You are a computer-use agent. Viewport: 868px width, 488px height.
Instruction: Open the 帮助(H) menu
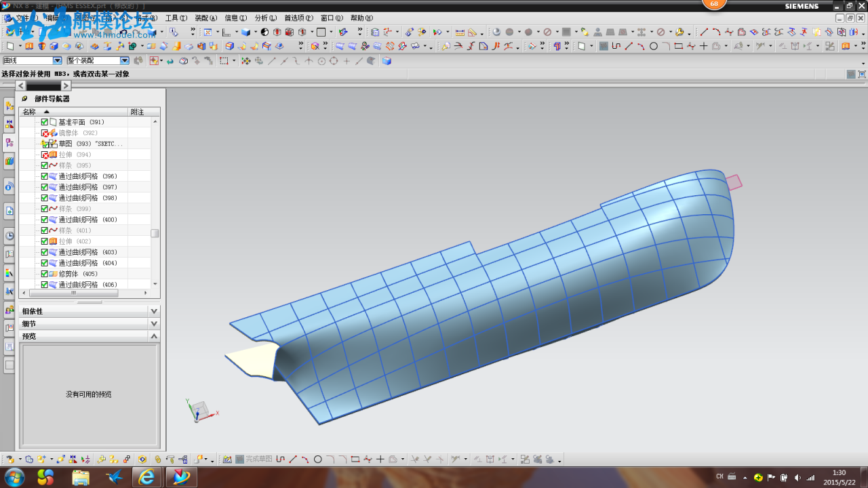coord(361,18)
